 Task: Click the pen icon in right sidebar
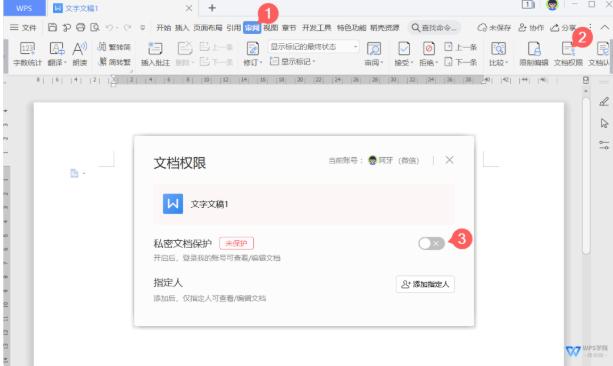[604, 102]
